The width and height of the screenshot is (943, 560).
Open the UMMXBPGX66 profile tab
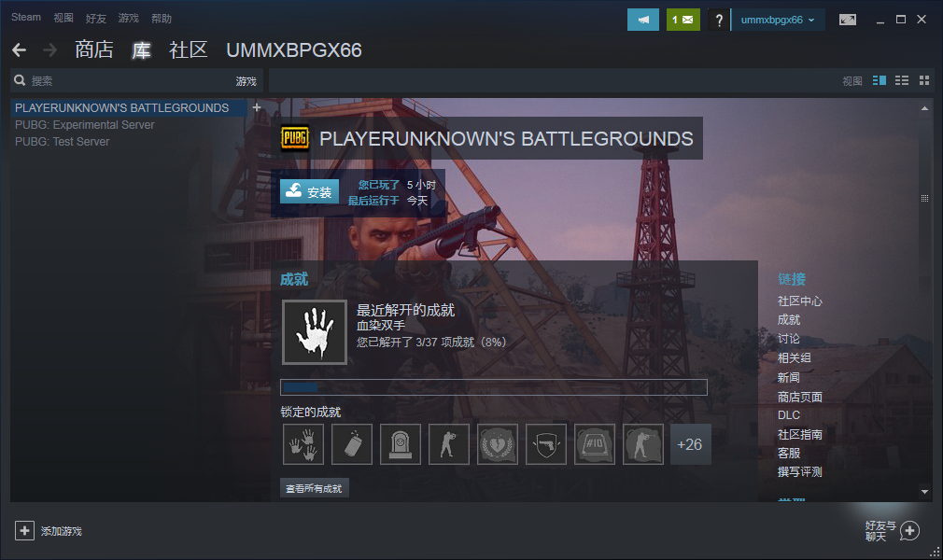[x=294, y=49]
